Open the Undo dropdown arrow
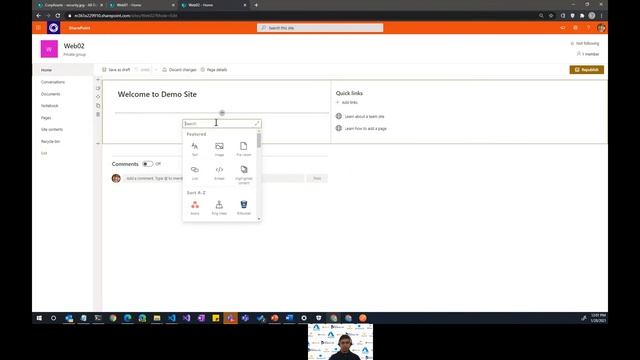 click(x=156, y=70)
